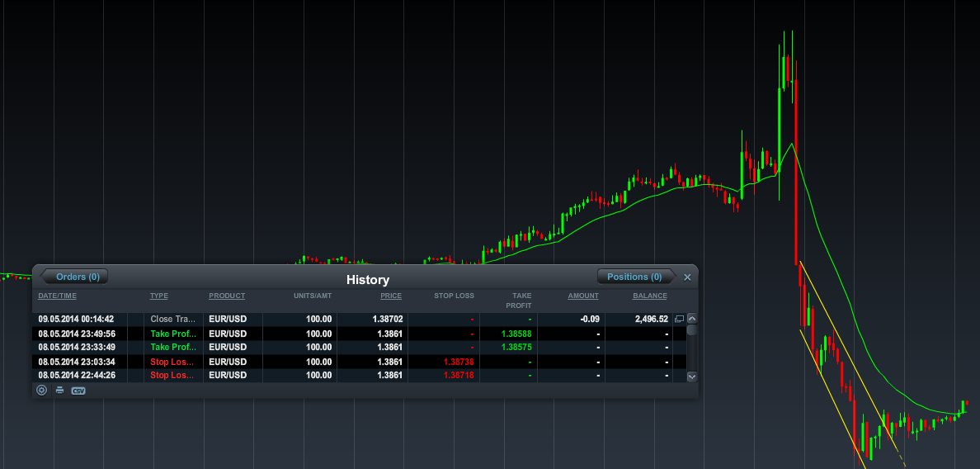The height and width of the screenshot is (469, 980).
Task: Click scroll-down arrow in History list
Action: pos(692,377)
